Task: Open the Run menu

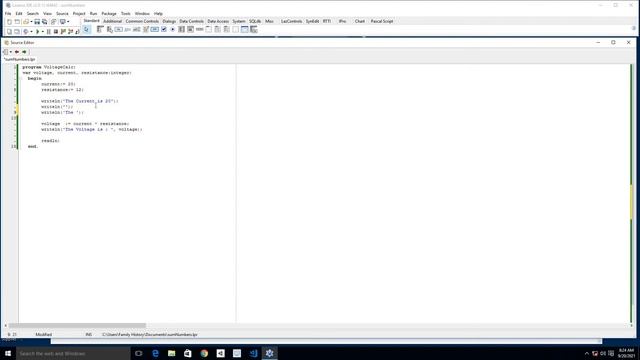Action: [x=93, y=13]
